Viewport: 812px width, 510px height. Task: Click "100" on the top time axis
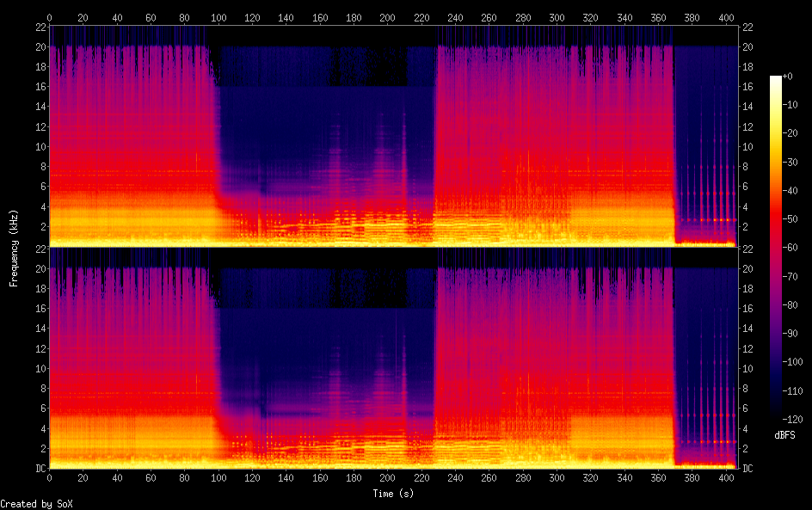pyautogui.click(x=218, y=17)
